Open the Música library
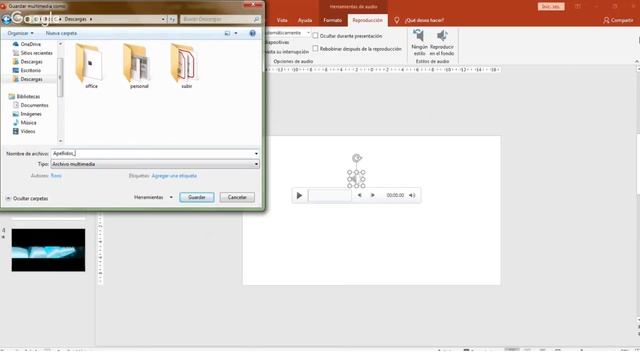Viewport: 640px width, 360px height. tap(24, 122)
